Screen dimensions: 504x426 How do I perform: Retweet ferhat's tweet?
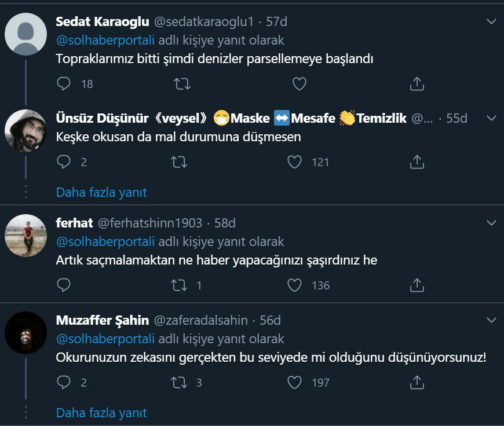click(179, 285)
